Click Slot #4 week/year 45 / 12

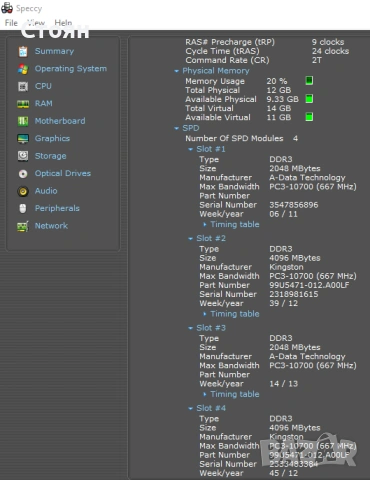coord(284,473)
